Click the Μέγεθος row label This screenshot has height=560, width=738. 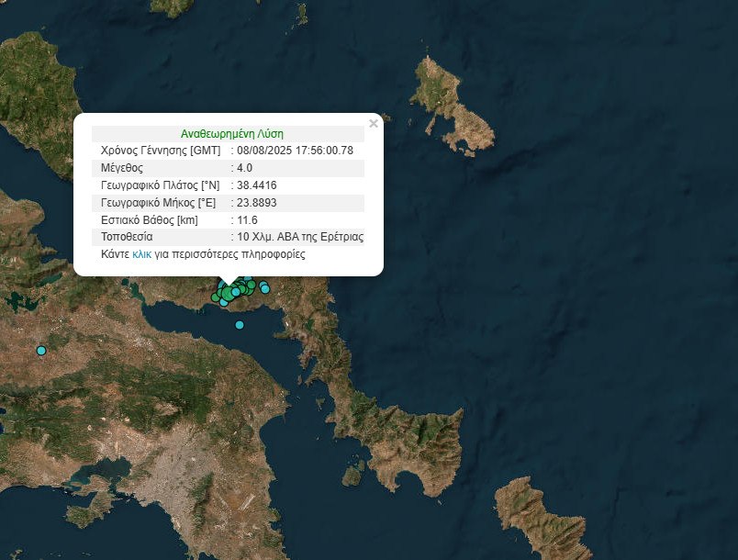pos(119,168)
